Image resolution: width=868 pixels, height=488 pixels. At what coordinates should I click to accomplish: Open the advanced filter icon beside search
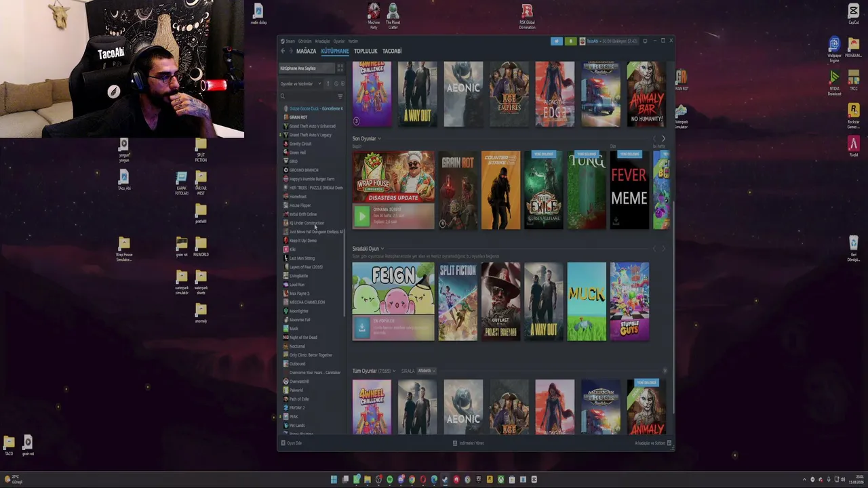[x=340, y=96]
